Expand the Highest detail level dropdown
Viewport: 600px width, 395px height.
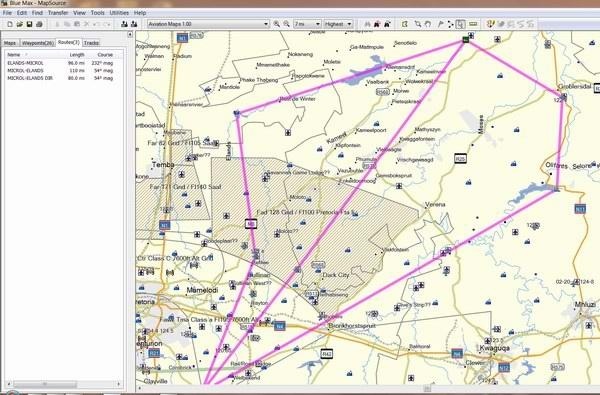338,24
